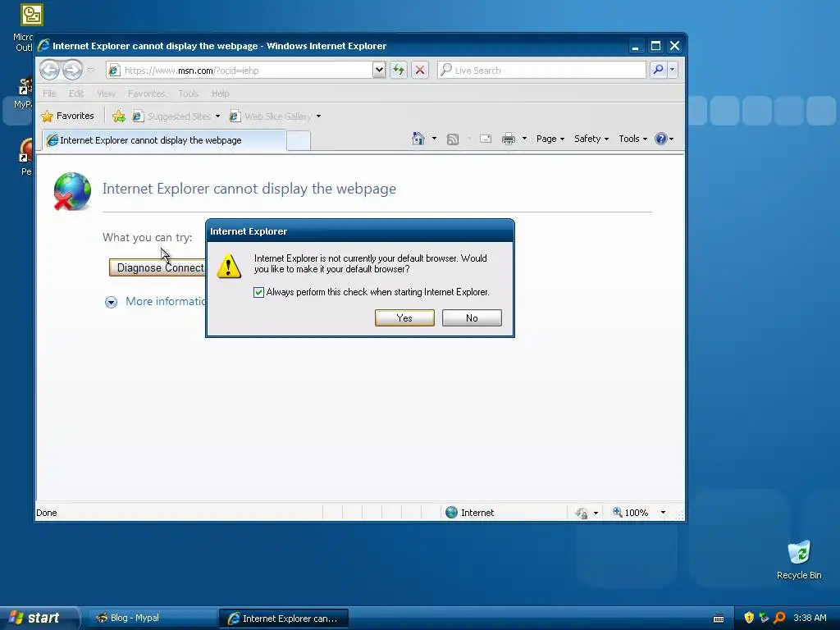
Task: Open the View menu
Action: point(106,94)
